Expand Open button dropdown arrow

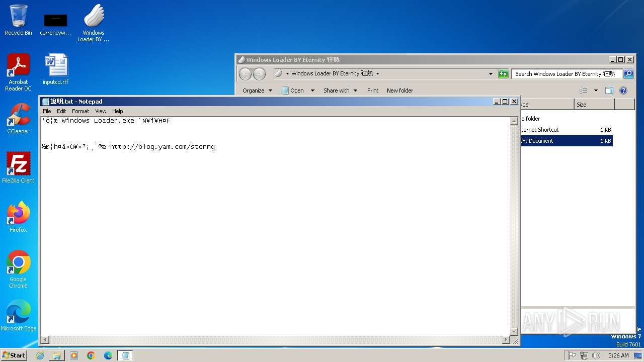(312, 90)
